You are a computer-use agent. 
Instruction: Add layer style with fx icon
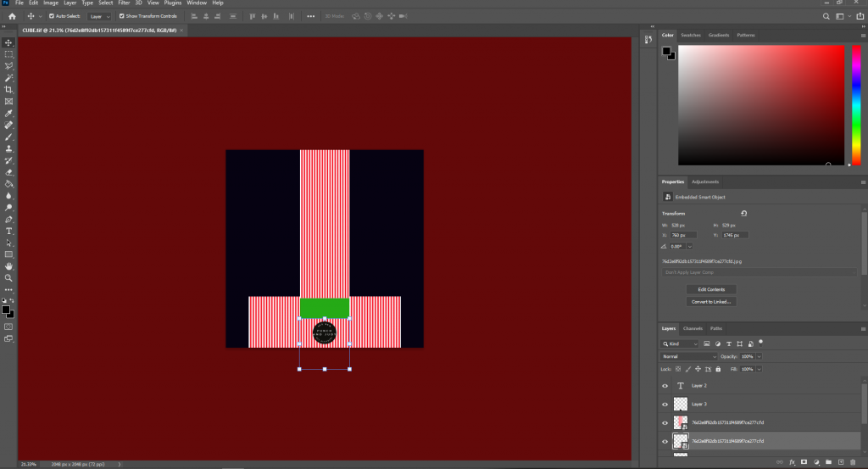[x=792, y=462]
